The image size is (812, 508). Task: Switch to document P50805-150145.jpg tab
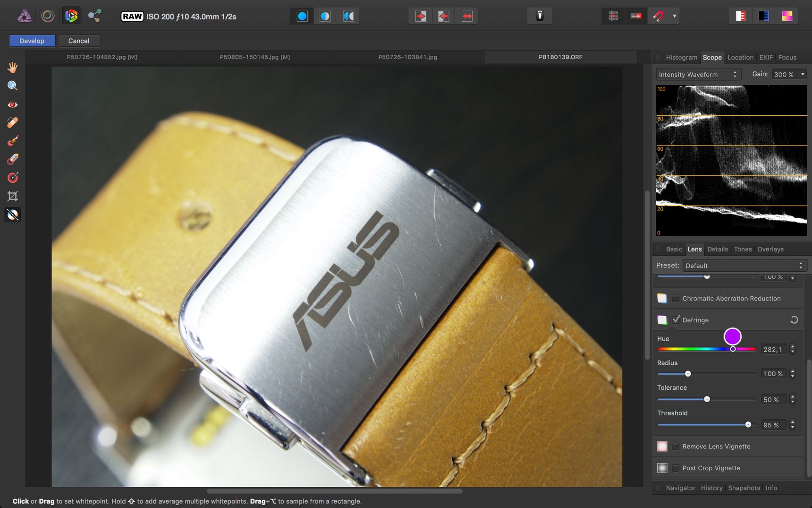click(x=255, y=57)
